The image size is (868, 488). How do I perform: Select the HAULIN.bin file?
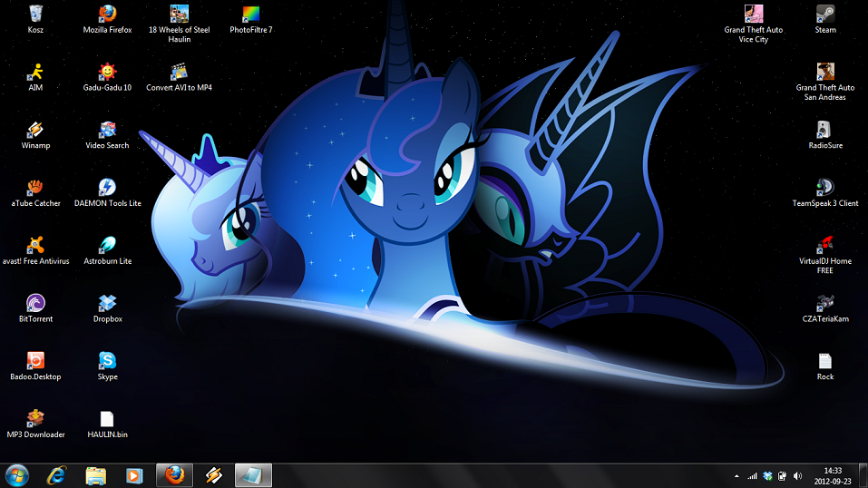point(107,420)
